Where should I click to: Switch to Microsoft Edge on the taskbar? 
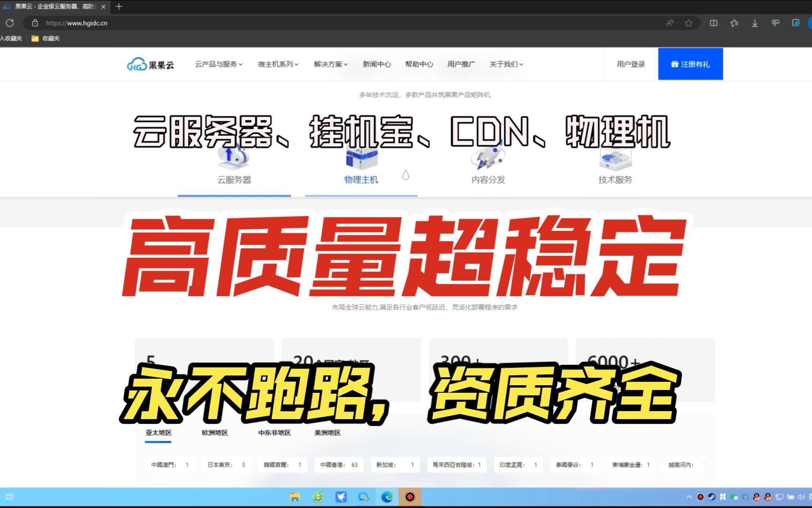tap(387, 497)
